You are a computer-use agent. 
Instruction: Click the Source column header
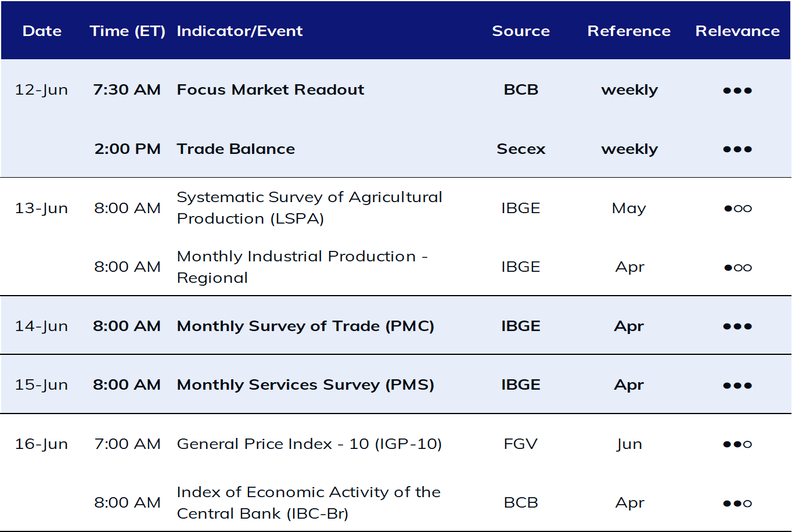pyautogui.click(x=521, y=31)
